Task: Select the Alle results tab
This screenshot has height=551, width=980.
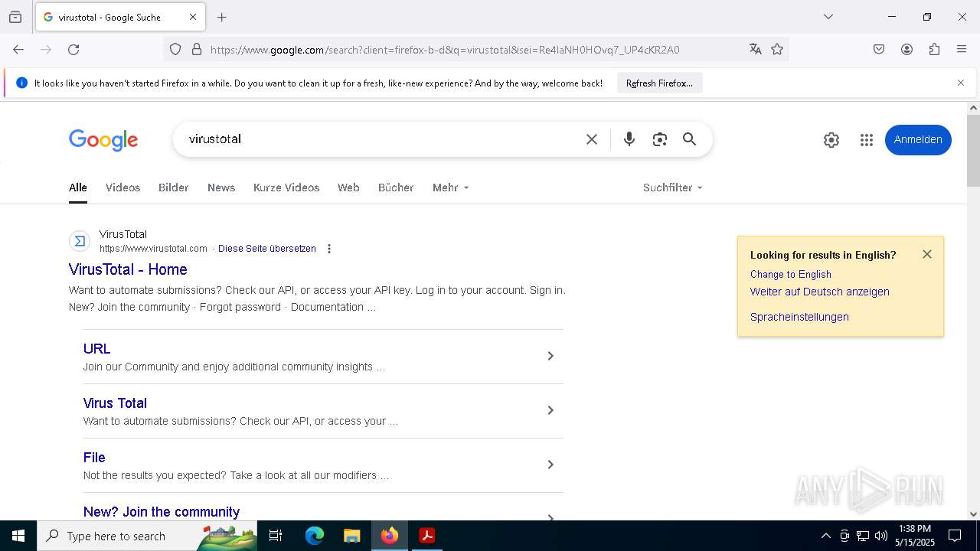Action: [x=78, y=187]
